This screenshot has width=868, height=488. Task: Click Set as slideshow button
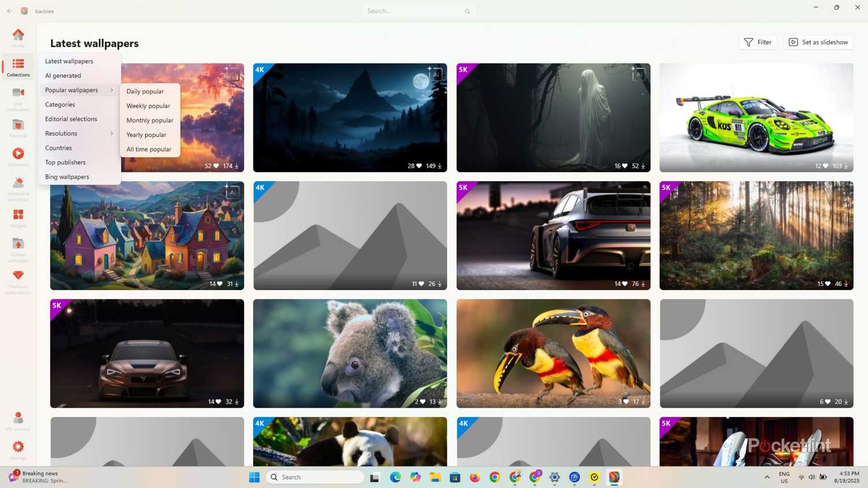pos(818,42)
